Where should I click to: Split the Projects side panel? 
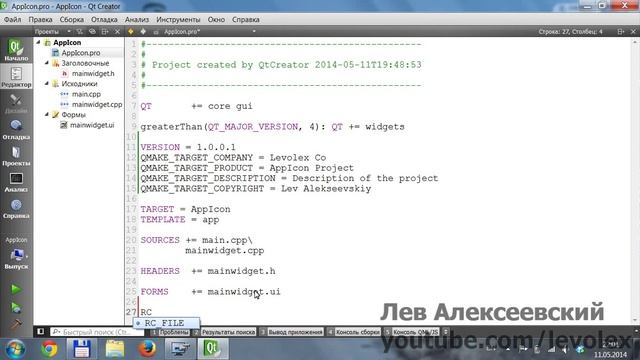105,31
